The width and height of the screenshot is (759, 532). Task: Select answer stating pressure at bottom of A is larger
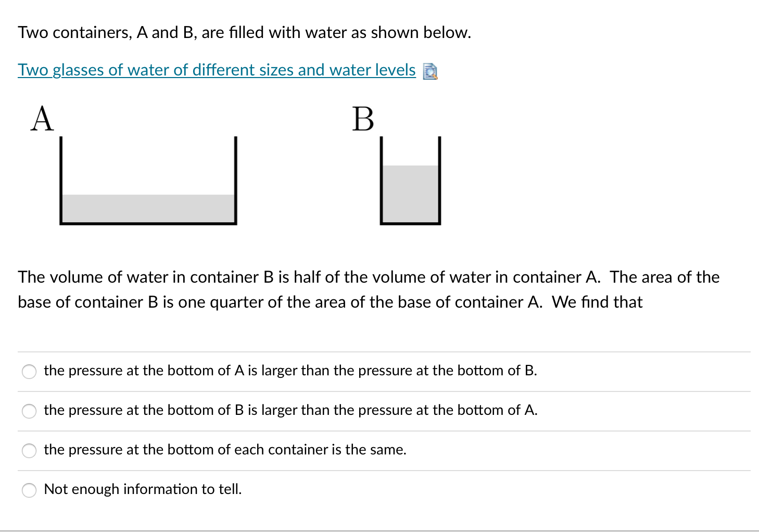coord(30,372)
